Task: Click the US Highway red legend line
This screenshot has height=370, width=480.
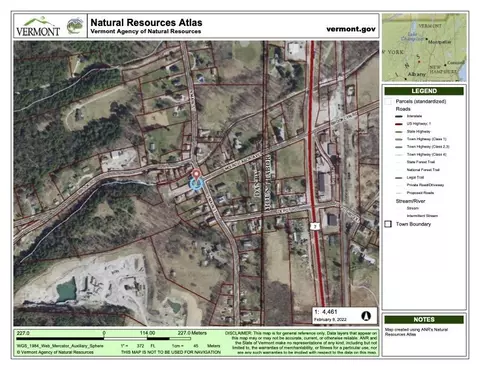Action: click(x=399, y=124)
